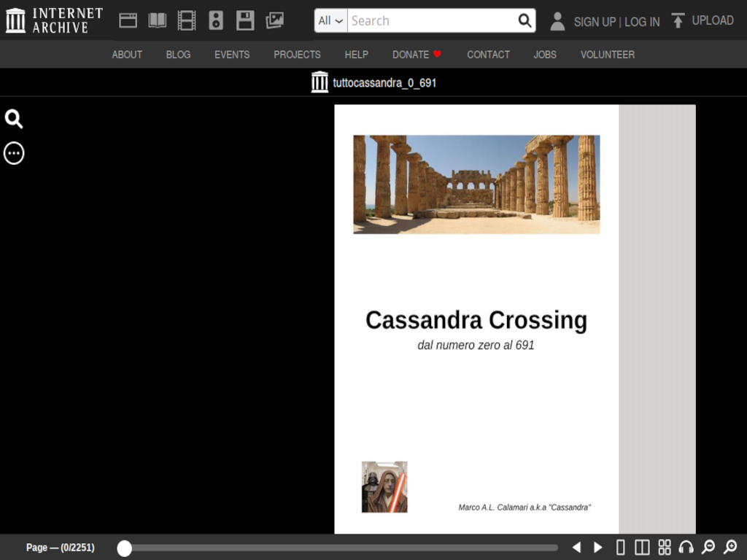The width and height of the screenshot is (747, 560).
Task: Expand the All search scope dropdown
Action: pos(330,20)
